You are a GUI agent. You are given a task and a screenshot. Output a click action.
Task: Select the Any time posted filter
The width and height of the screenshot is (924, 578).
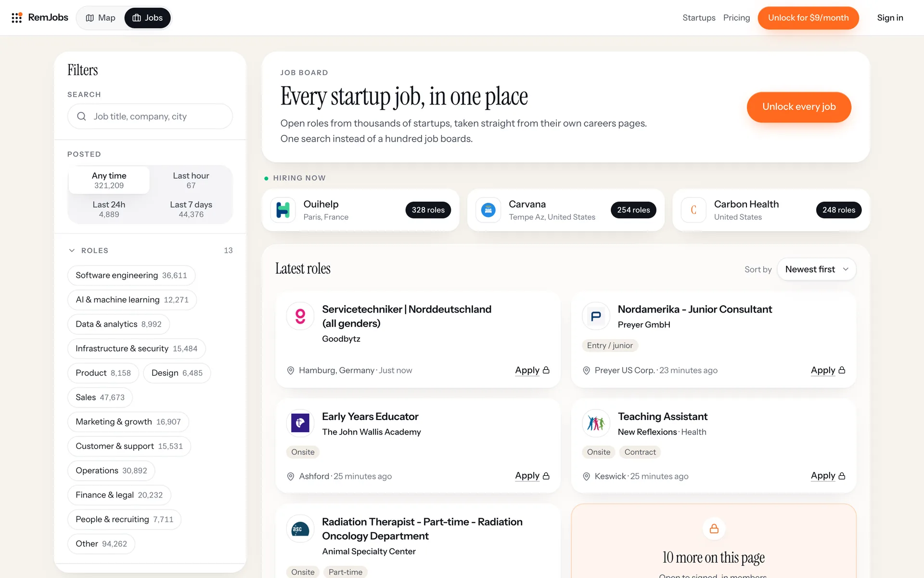click(109, 180)
